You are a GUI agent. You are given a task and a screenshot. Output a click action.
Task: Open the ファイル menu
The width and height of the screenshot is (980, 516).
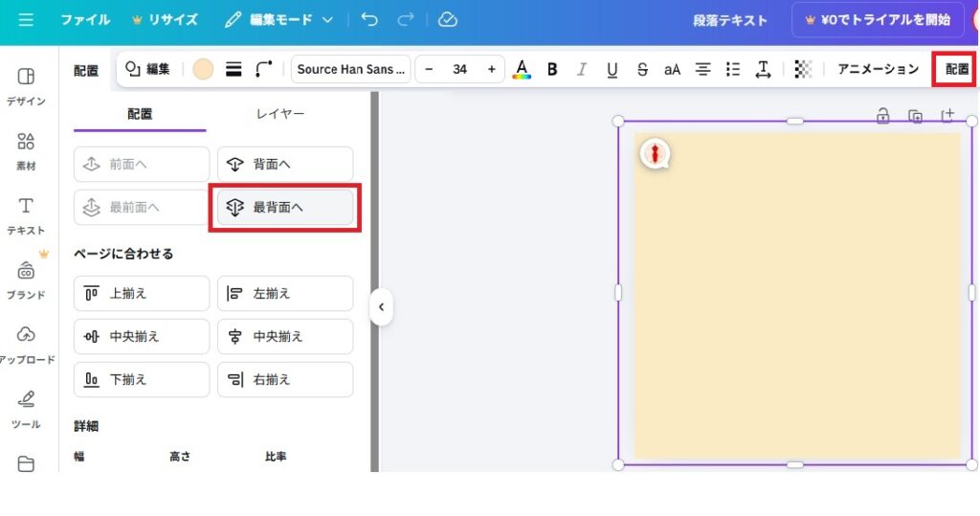click(x=85, y=20)
